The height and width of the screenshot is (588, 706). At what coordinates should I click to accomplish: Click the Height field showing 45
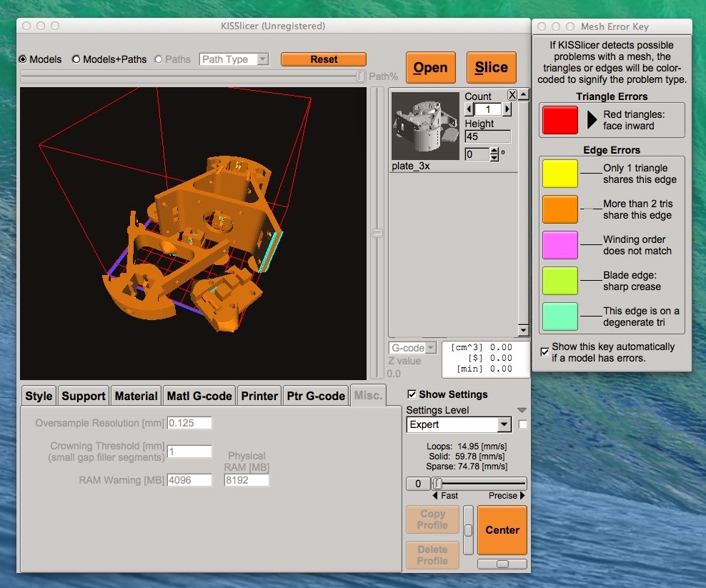click(488, 136)
